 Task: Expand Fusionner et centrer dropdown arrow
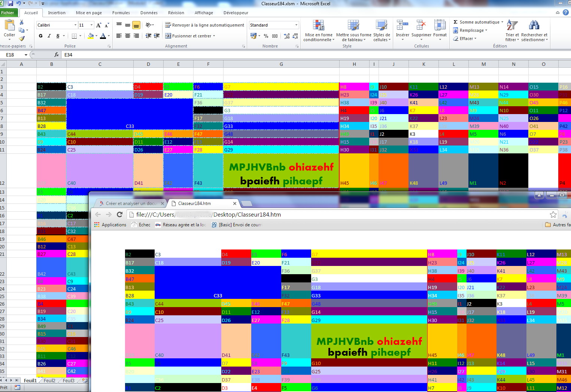click(x=214, y=36)
